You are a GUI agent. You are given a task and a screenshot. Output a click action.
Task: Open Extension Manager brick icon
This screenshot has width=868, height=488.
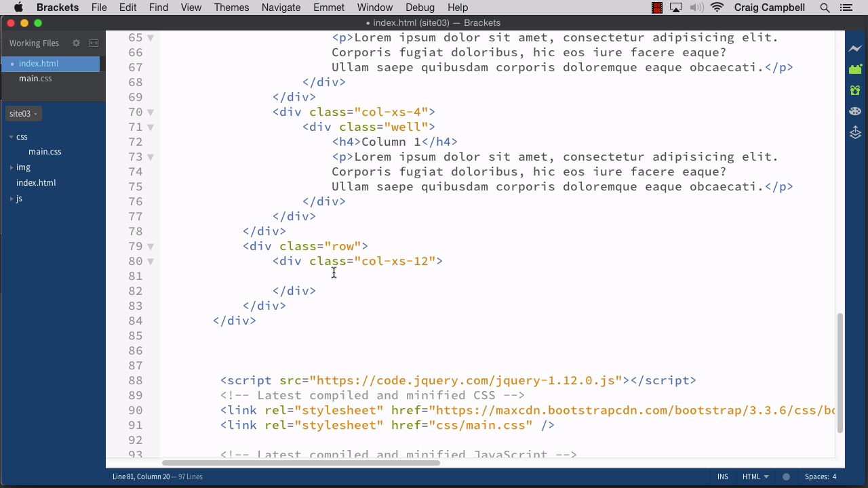pos(855,69)
